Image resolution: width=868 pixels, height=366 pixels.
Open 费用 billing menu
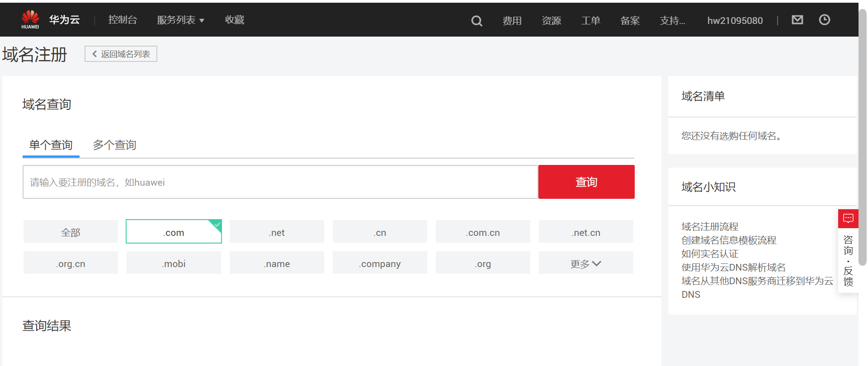coord(512,21)
